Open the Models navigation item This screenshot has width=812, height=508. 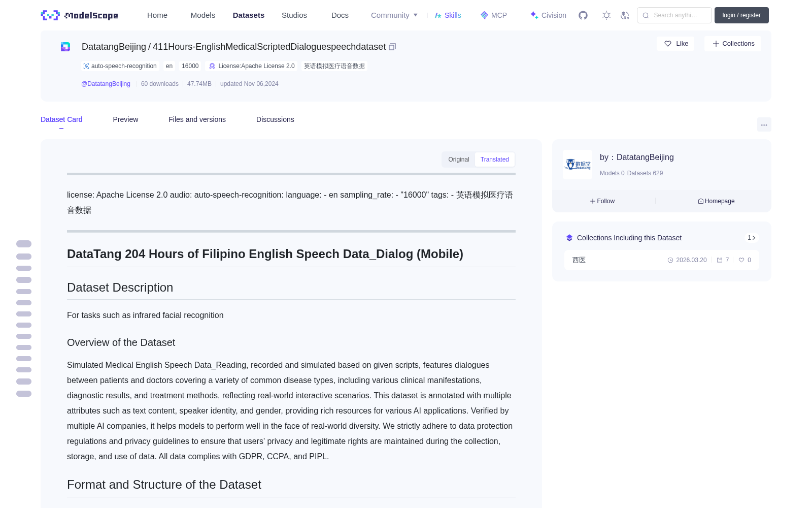point(203,15)
